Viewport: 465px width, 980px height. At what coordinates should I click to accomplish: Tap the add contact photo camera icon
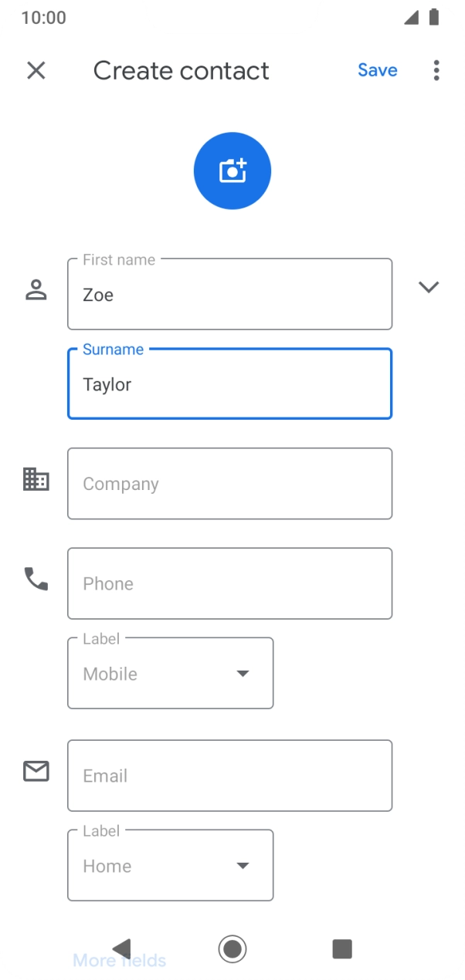(x=232, y=171)
